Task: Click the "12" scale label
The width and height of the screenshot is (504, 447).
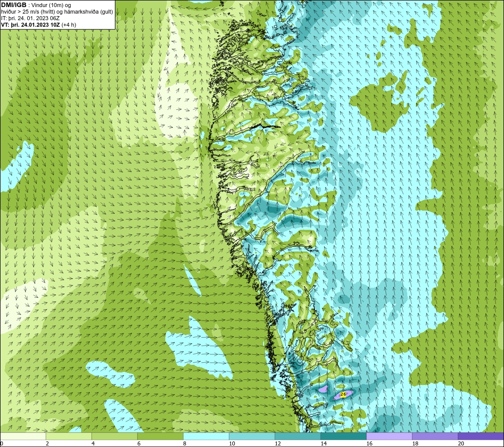Action: (278, 443)
